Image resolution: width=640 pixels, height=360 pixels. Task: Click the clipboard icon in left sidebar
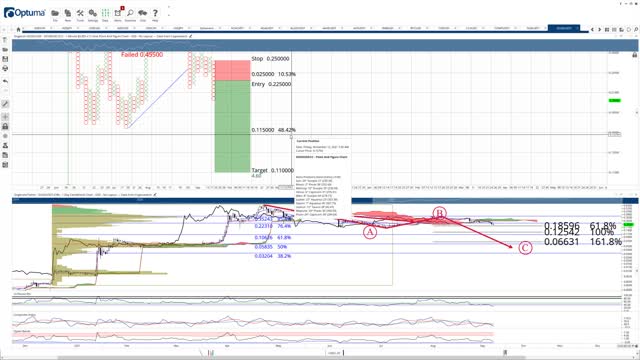pyautogui.click(x=5, y=165)
